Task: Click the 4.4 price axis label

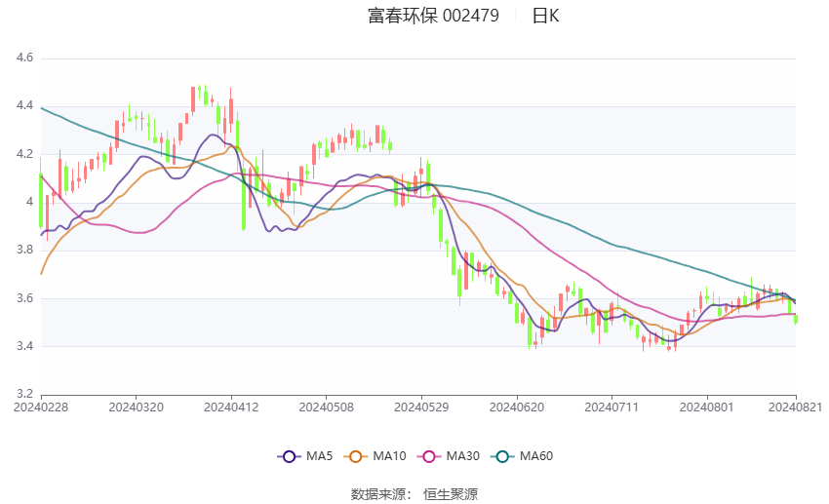Action: pyautogui.click(x=25, y=106)
